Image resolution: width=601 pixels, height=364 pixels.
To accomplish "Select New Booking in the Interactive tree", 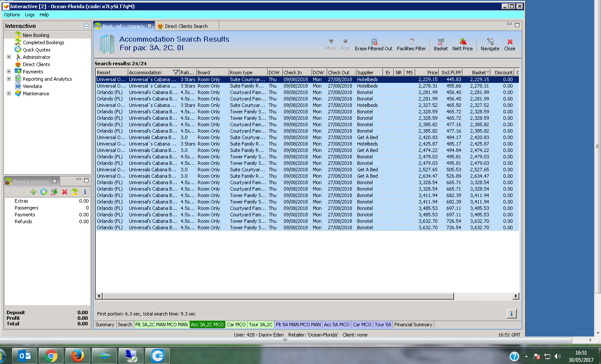I will (36, 35).
